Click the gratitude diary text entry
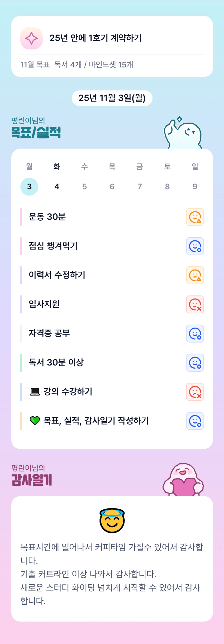Viewport: 224px width, 644px height. (112, 574)
